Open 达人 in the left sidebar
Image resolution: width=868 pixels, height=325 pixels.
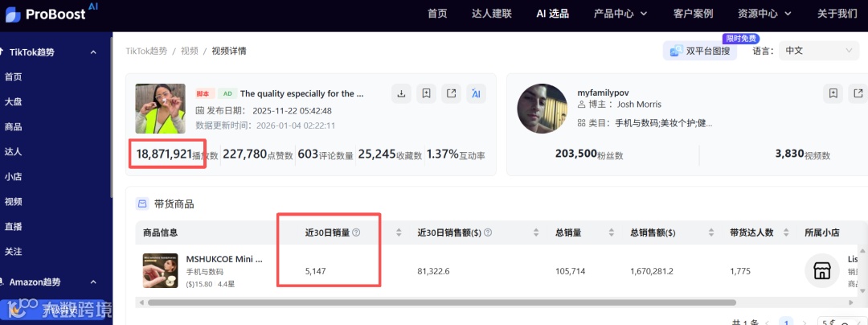[x=14, y=152]
